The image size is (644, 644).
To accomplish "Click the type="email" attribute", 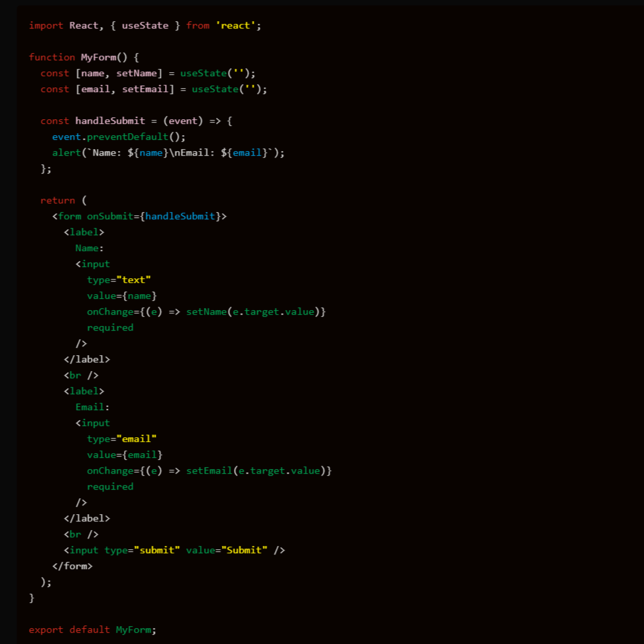I will [121, 439].
